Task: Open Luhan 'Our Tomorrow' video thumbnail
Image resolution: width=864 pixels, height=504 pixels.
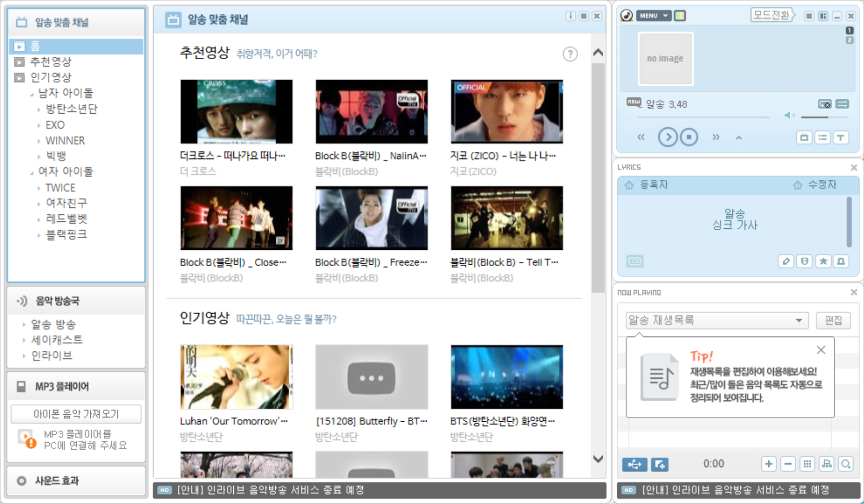Action: click(x=236, y=377)
